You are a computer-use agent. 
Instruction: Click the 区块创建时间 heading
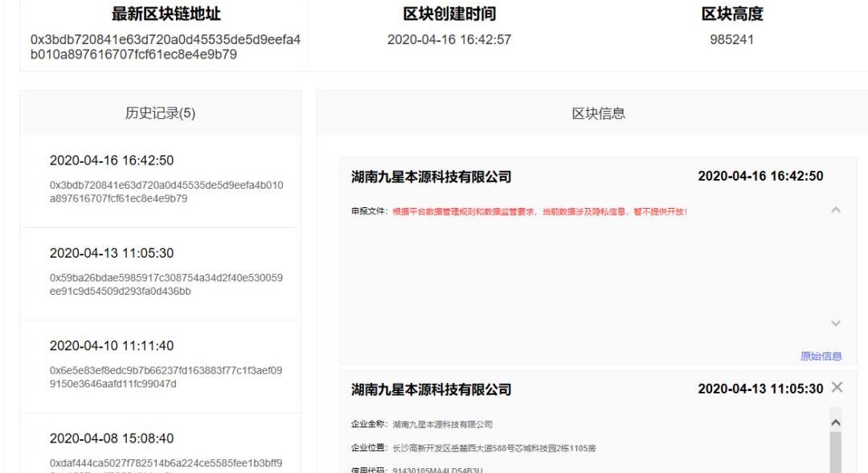tap(449, 14)
